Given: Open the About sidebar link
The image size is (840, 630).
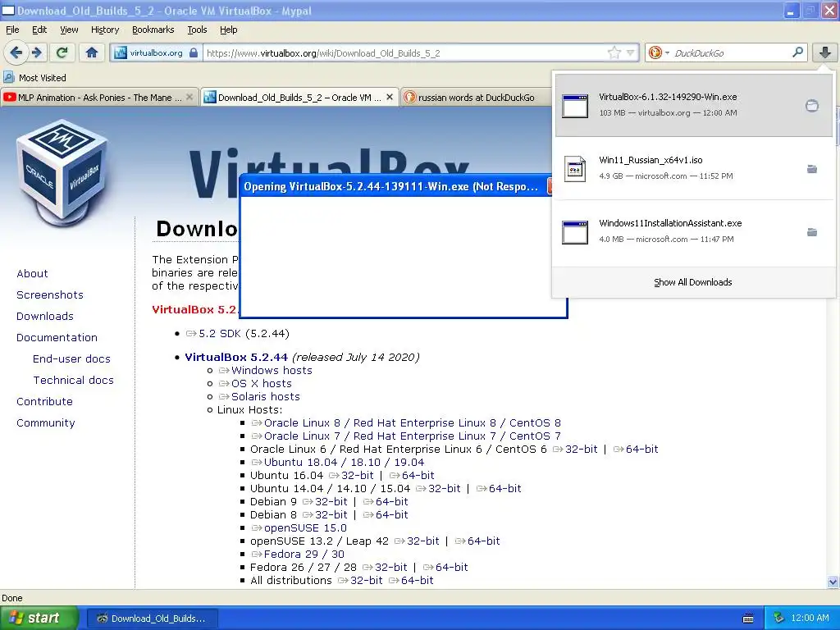Looking at the screenshot, I should coord(32,273).
